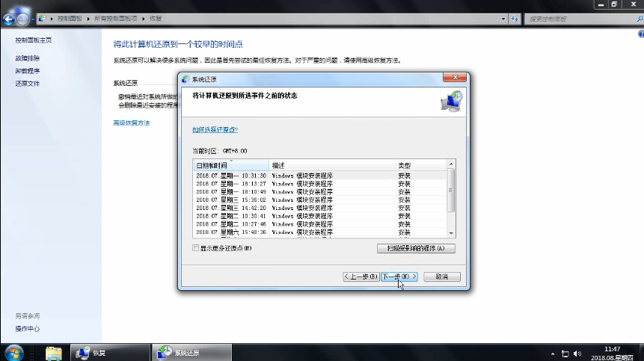Open 控制面板主页 sidebar link

click(x=33, y=40)
